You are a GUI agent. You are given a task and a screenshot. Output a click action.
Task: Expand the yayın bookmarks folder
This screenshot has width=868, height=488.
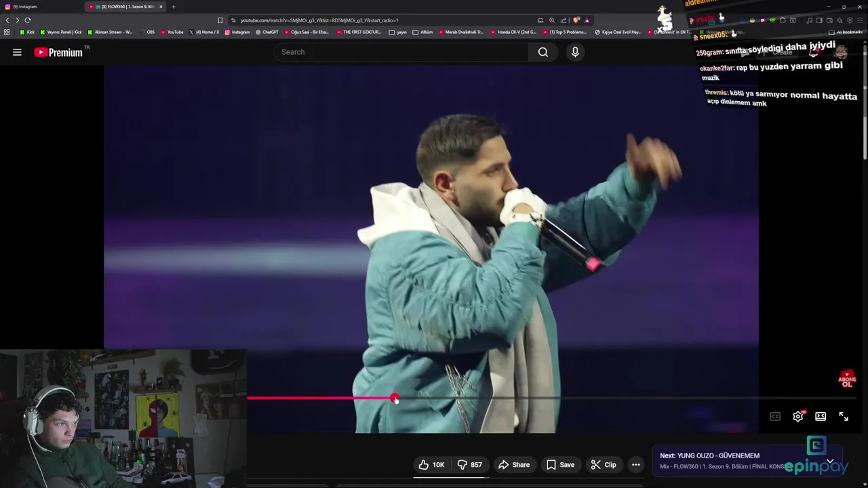398,32
